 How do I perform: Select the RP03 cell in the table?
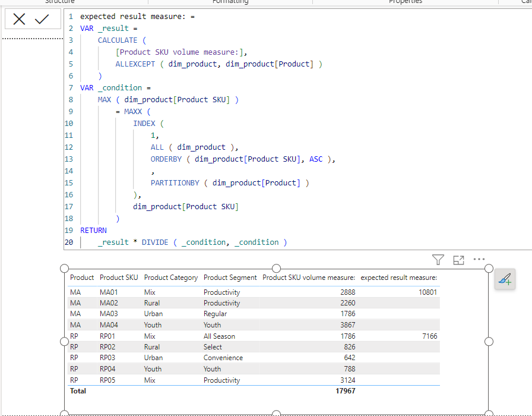click(x=107, y=358)
